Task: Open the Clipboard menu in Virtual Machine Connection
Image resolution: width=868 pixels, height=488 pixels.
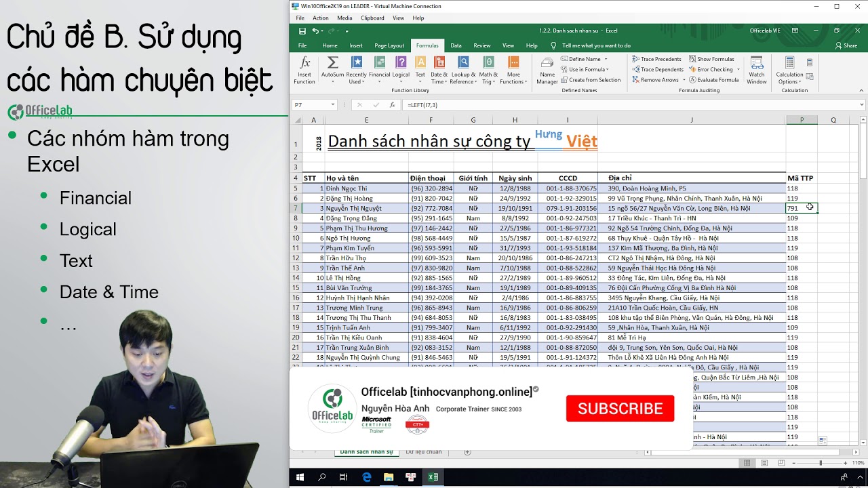Action: tap(372, 18)
